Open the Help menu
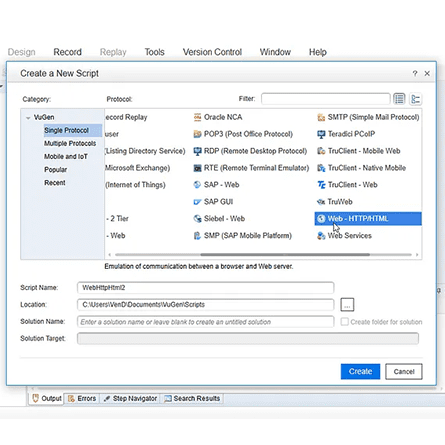445x445 pixels. (317, 52)
